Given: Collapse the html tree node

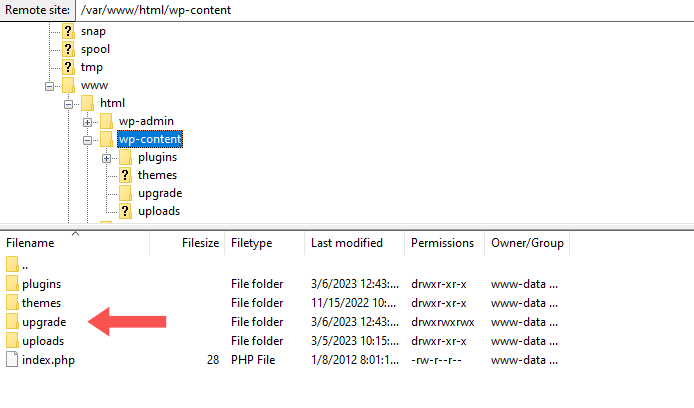Looking at the screenshot, I should (x=69, y=103).
